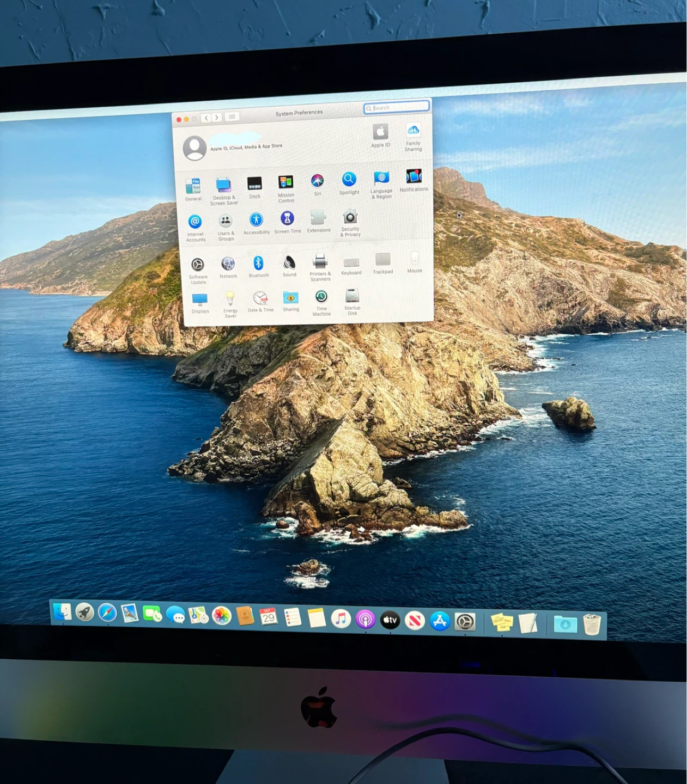Open Finder from the Dock
The image size is (687, 784).
pos(62,612)
